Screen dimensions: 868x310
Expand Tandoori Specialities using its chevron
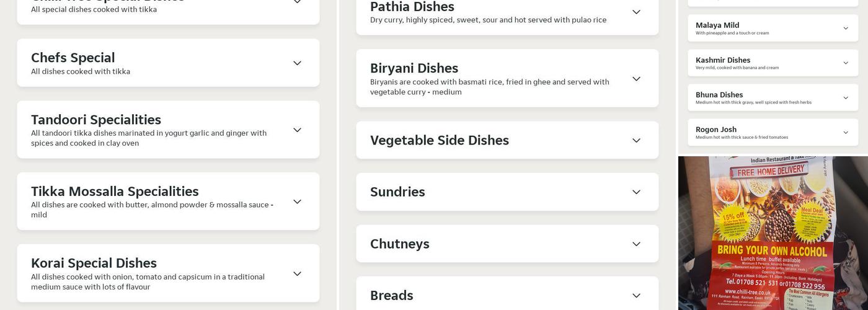[x=297, y=130]
